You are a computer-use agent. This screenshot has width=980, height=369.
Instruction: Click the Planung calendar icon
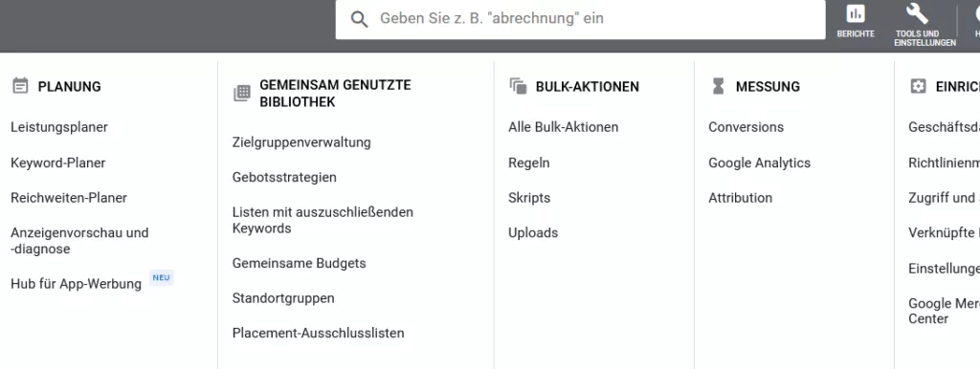tap(20, 85)
